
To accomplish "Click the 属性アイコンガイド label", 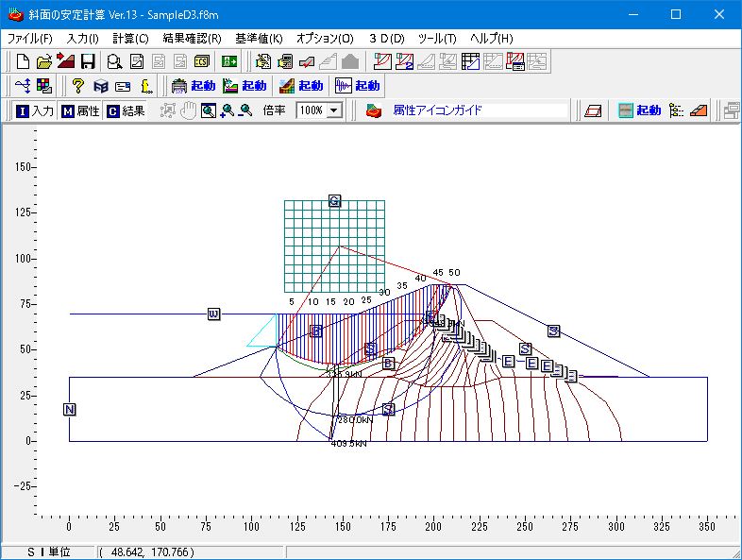I will click(x=437, y=110).
